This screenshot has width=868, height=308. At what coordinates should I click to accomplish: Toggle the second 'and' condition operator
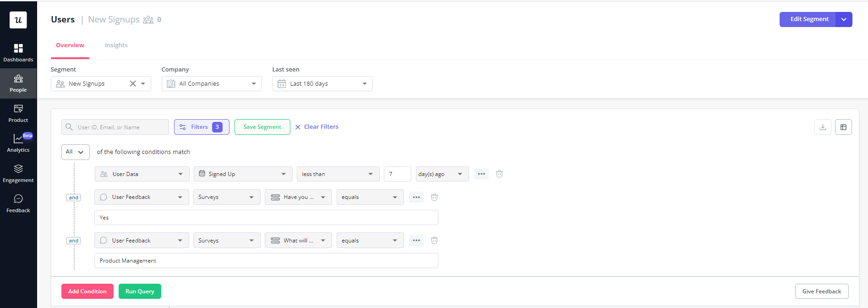point(74,241)
